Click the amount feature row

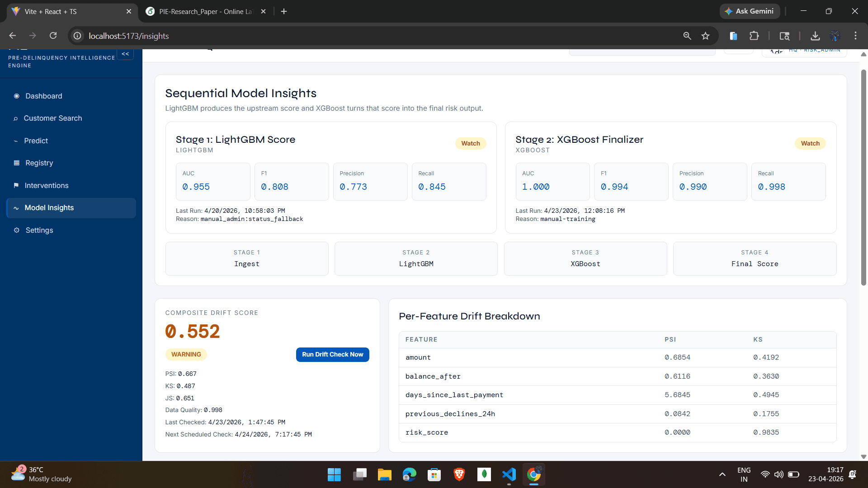[618, 357]
